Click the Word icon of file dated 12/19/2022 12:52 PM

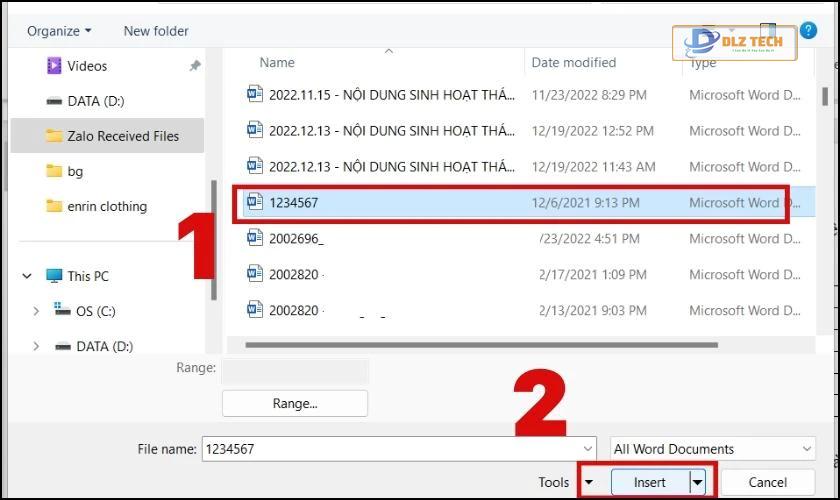(x=254, y=130)
